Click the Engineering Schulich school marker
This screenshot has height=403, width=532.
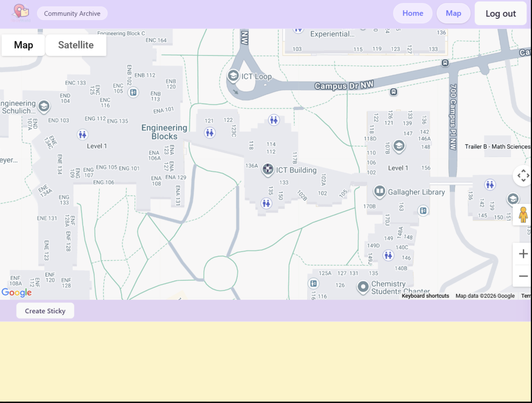[44, 106]
